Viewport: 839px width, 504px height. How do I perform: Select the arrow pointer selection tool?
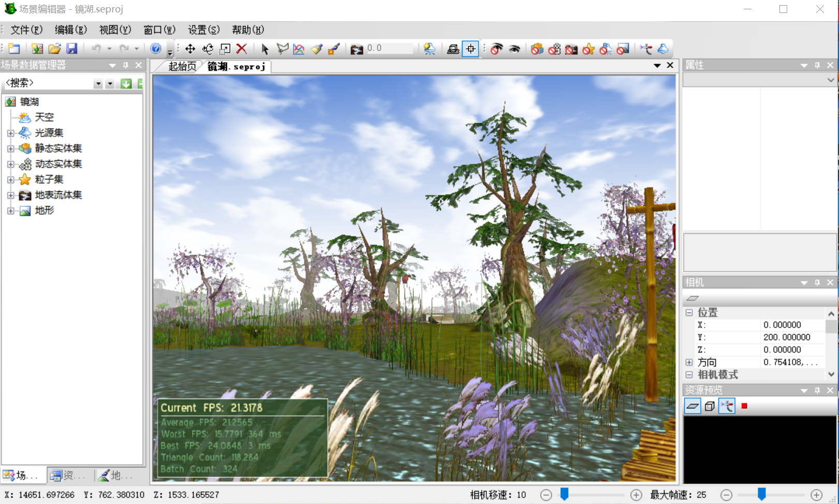click(265, 49)
